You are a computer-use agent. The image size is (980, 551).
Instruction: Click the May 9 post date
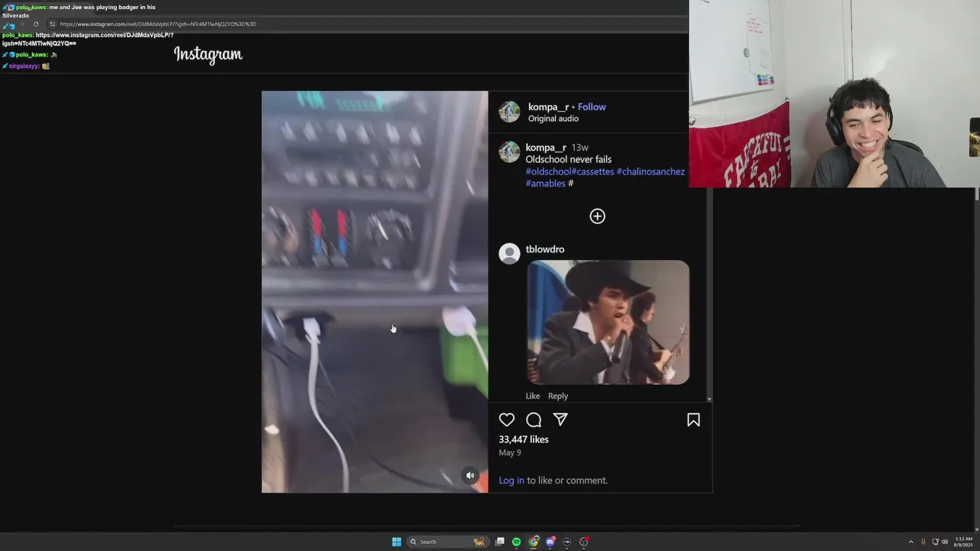pos(510,452)
